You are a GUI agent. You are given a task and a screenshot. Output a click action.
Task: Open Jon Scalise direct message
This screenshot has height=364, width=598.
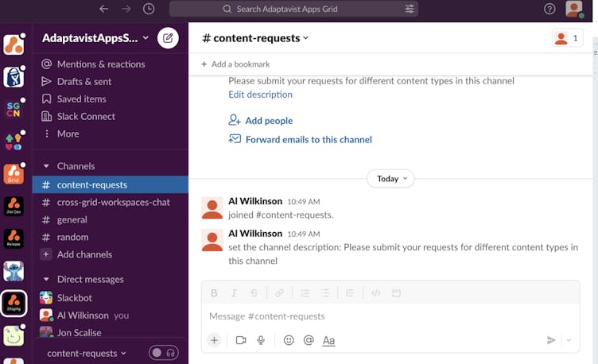111,332
